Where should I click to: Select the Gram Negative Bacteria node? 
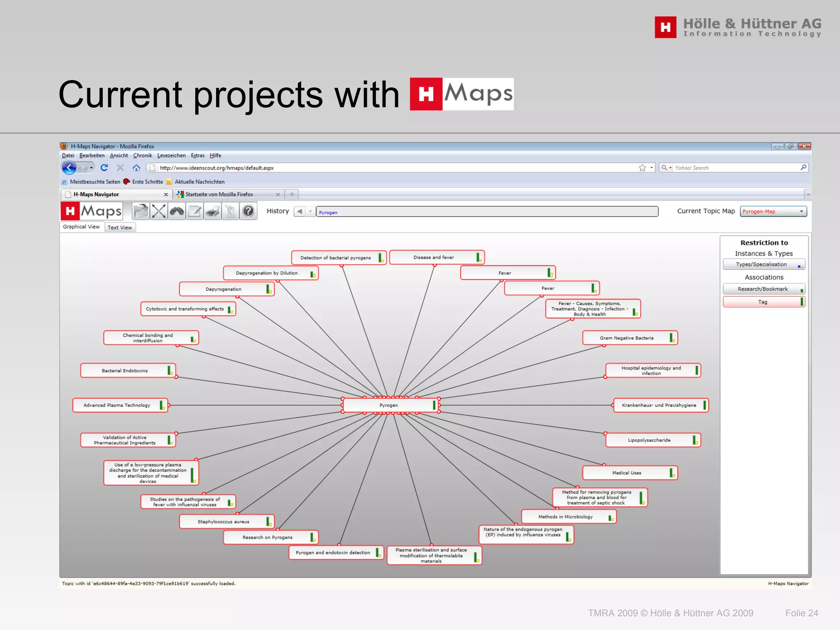(x=630, y=338)
